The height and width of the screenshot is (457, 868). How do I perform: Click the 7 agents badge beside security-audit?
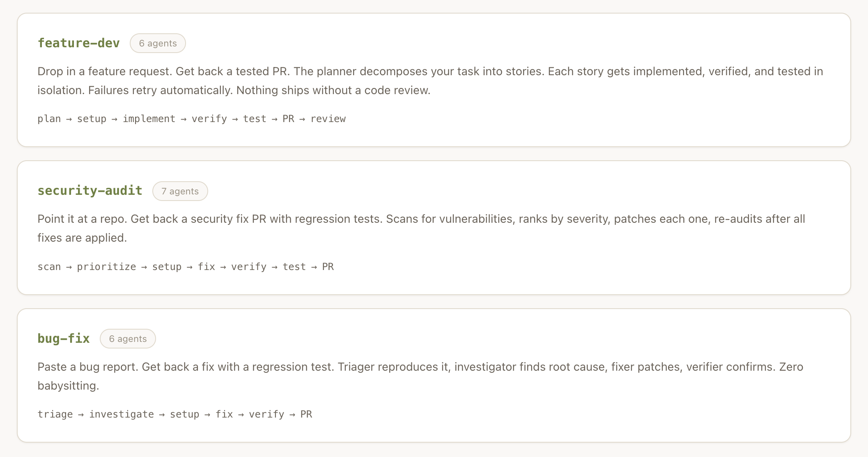pyautogui.click(x=180, y=191)
